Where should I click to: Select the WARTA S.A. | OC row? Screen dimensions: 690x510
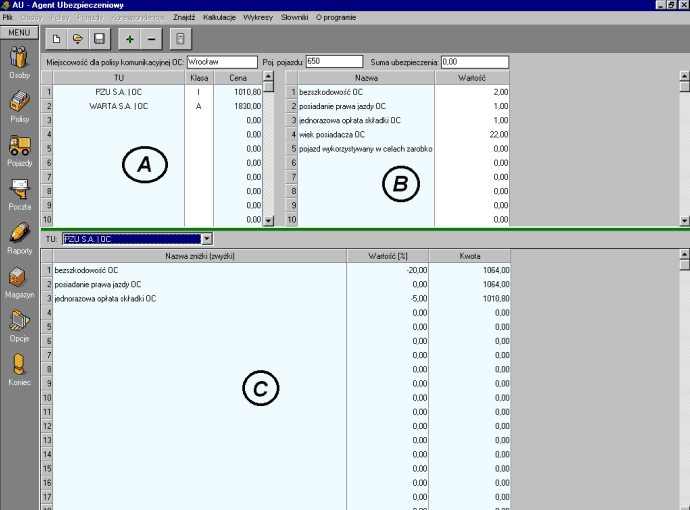point(119,106)
